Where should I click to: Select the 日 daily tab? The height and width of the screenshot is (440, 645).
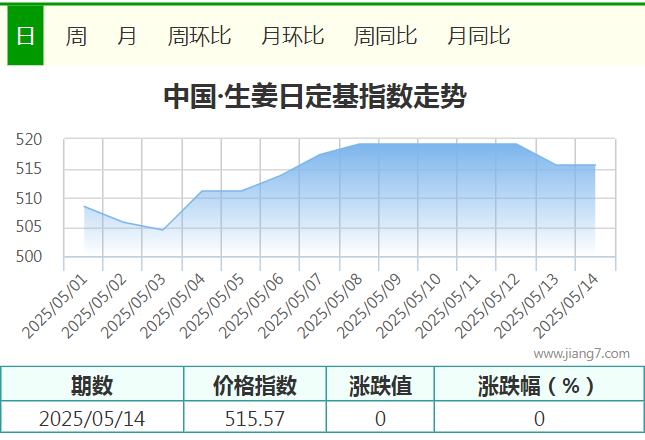point(25,36)
